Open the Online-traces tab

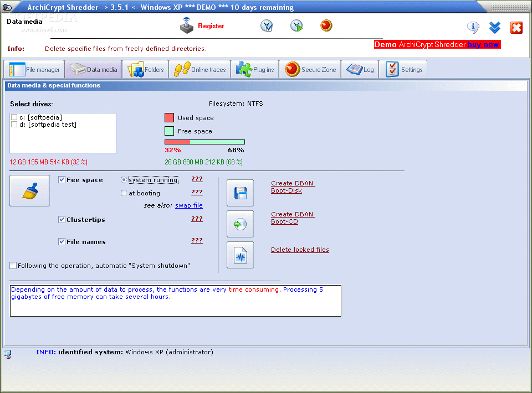pyautogui.click(x=199, y=69)
